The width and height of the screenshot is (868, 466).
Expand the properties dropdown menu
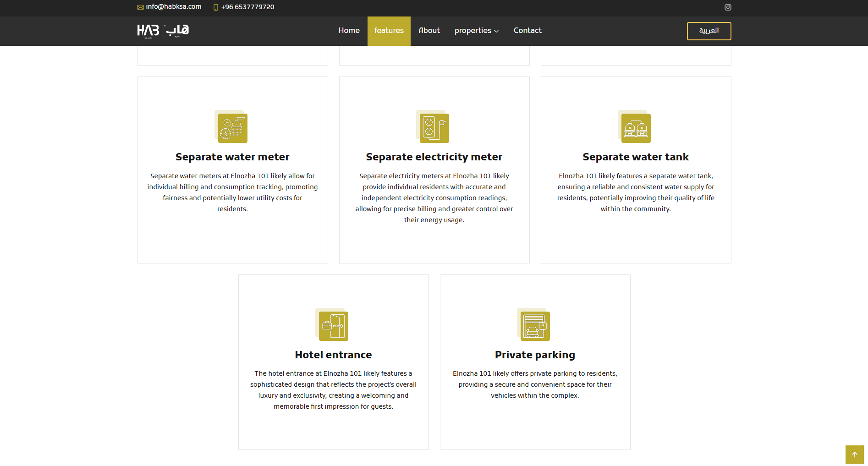tap(476, 31)
